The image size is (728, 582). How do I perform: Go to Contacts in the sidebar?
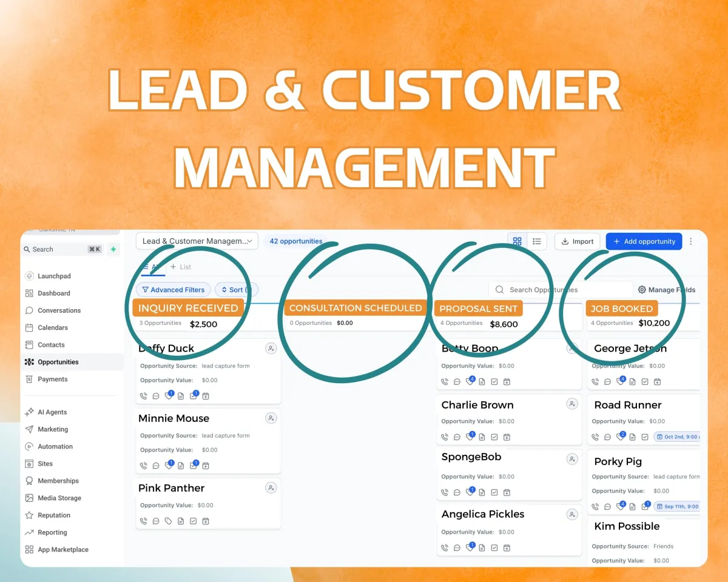pos(51,345)
